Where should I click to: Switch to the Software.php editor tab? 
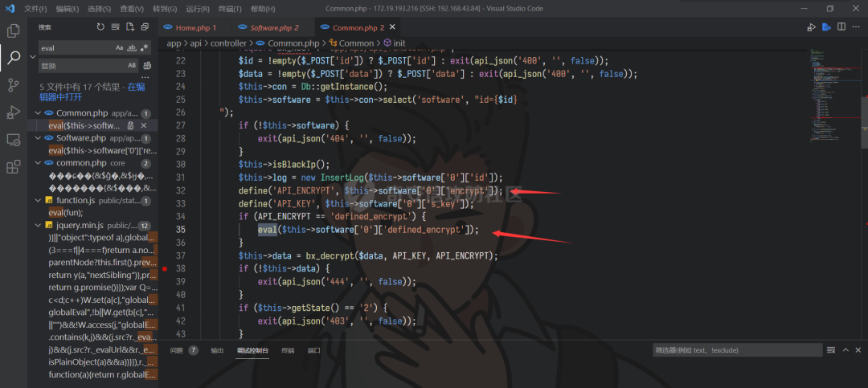[273, 27]
